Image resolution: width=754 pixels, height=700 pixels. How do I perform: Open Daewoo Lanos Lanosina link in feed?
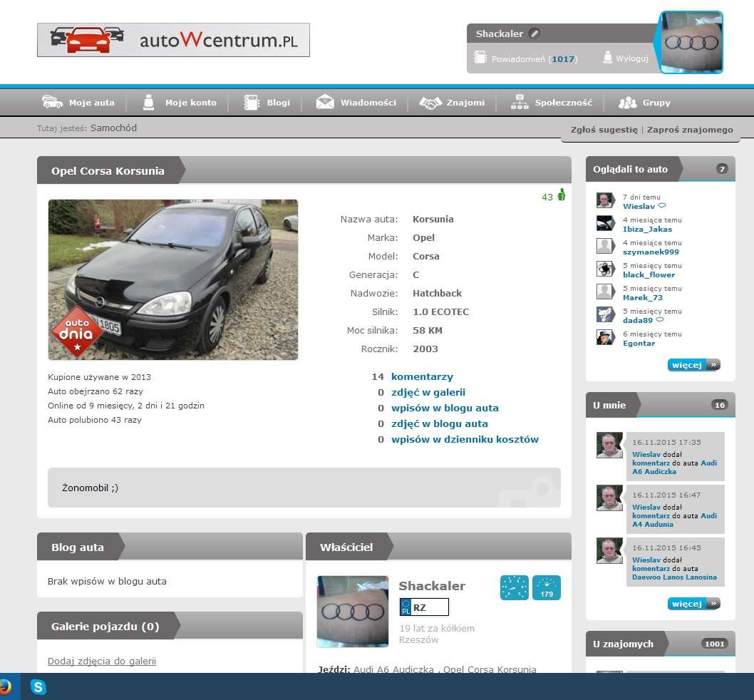coord(674,577)
